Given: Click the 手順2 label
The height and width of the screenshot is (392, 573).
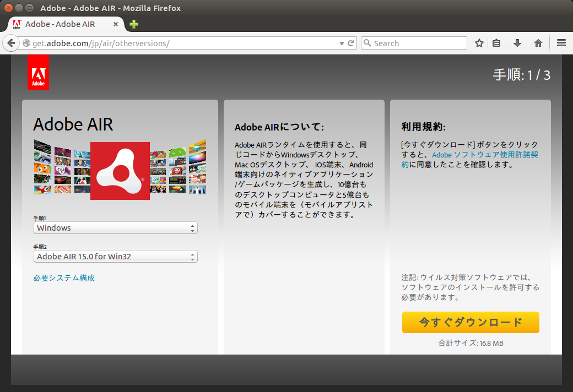Looking at the screenshot, I should click(x=40, y=247).
